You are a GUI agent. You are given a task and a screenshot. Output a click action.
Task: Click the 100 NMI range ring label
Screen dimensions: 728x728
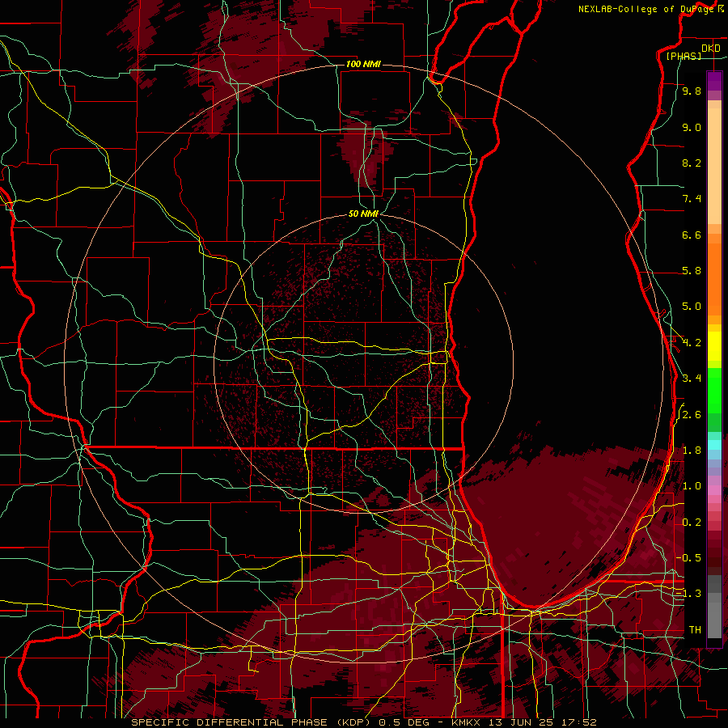tap(363, 64)
